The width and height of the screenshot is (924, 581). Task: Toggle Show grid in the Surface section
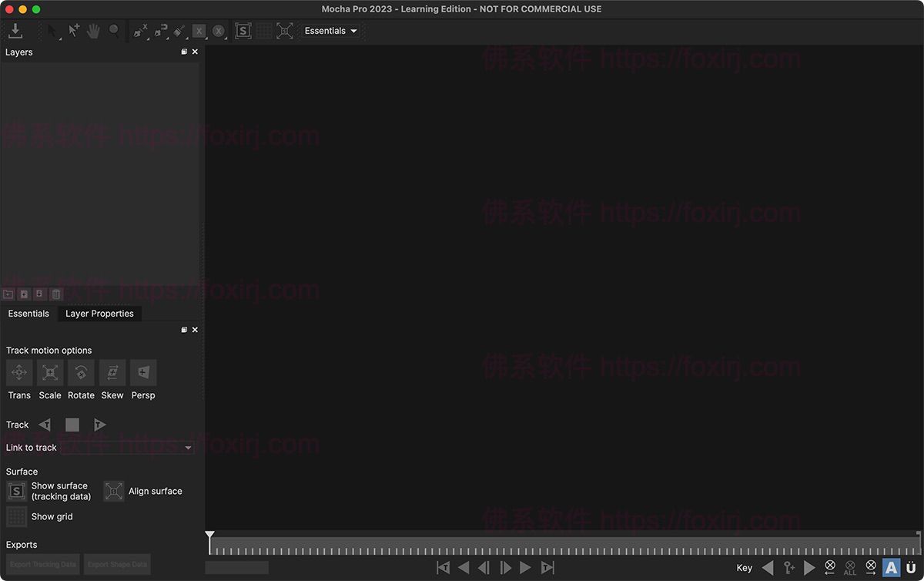pyautogui.click(x=16, y=516)
